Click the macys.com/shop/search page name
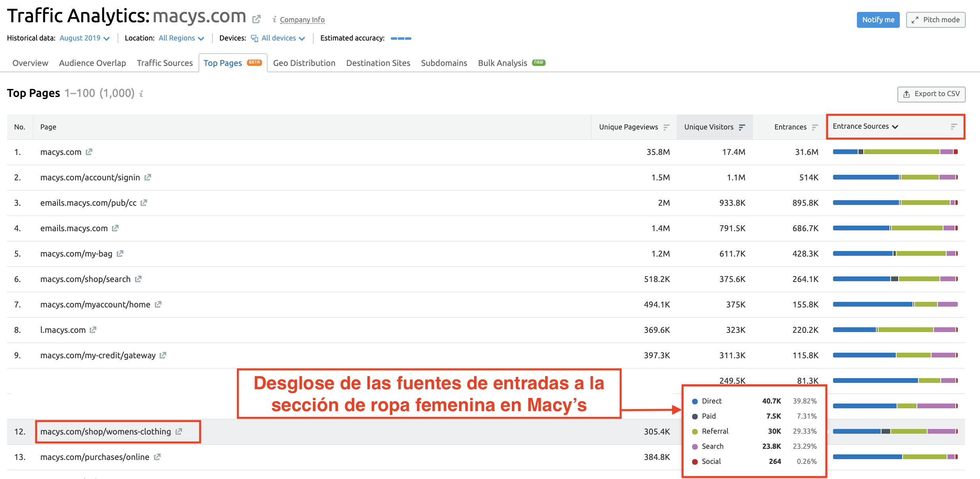Viewport: 980px width, 479px height. coord(85,279)
